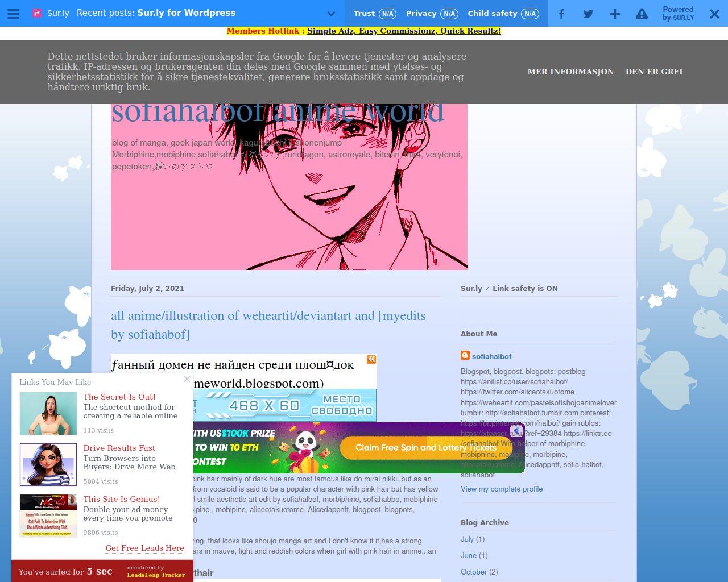Open June archive link
728x582 pixels.
pyautogui.click(x=468, y=555)
